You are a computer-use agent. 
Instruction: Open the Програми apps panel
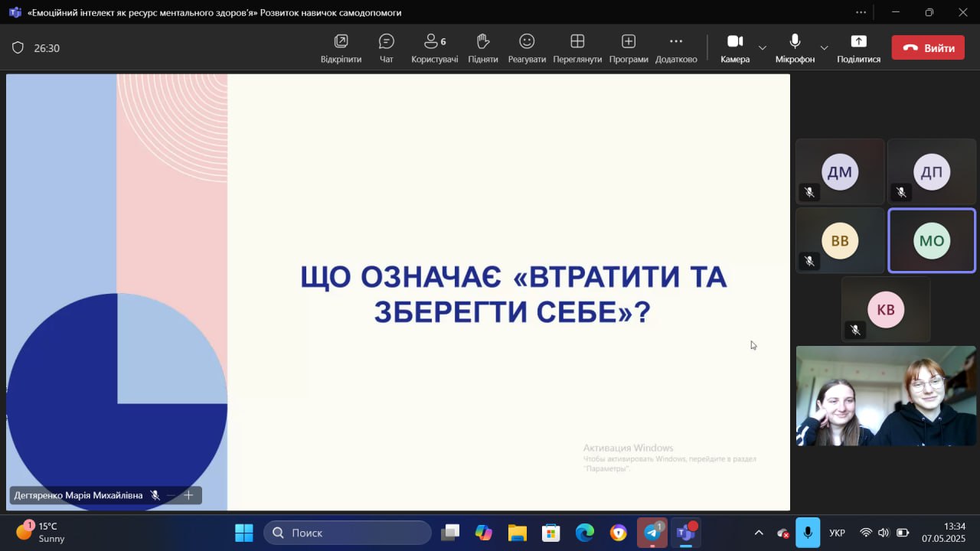(628, 48)
